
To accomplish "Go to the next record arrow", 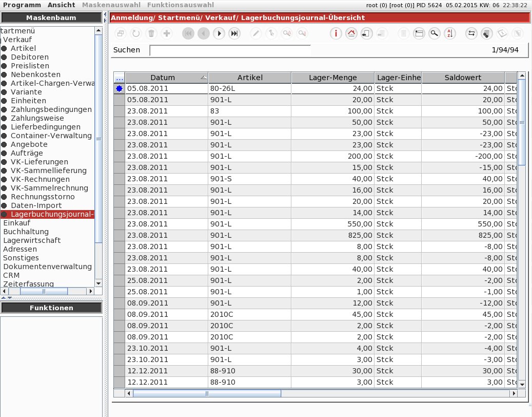I will click(219, 33).
